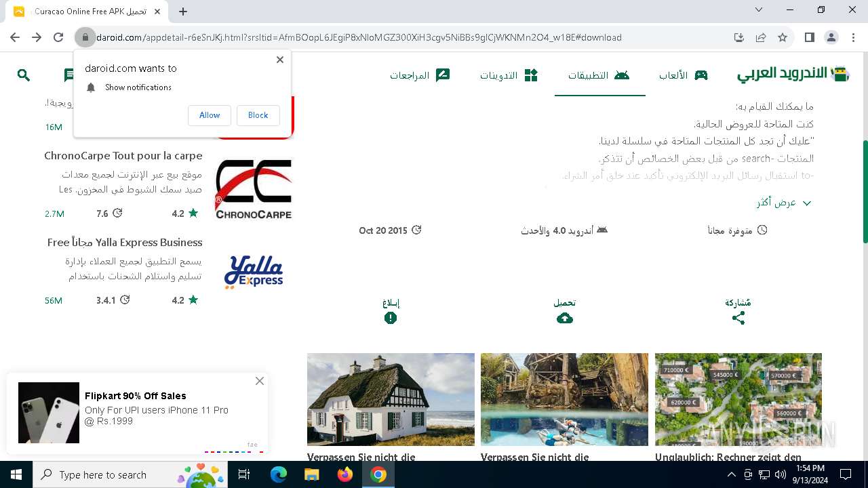Screen dimensions: 868x488
Task: Click the cloud download تحميل icon
Action: pyautogui.click(x=565, y=318)
